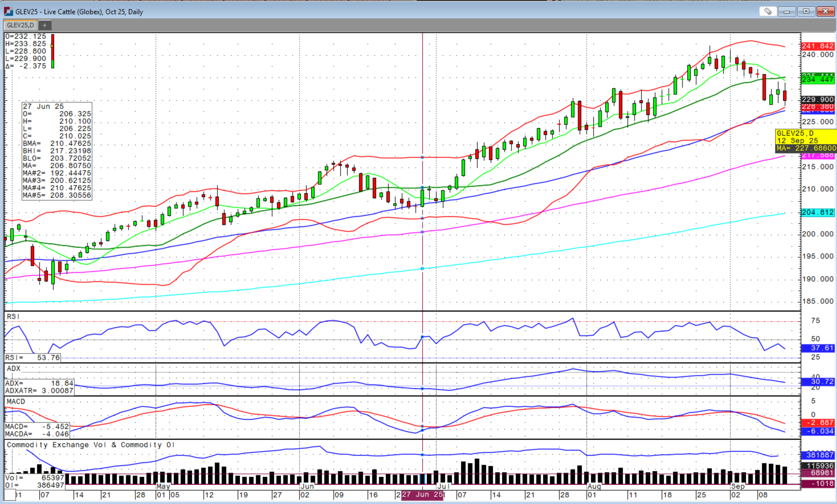
Task: Click the blue 30.72 ADX value label
Action: (818, 382)
